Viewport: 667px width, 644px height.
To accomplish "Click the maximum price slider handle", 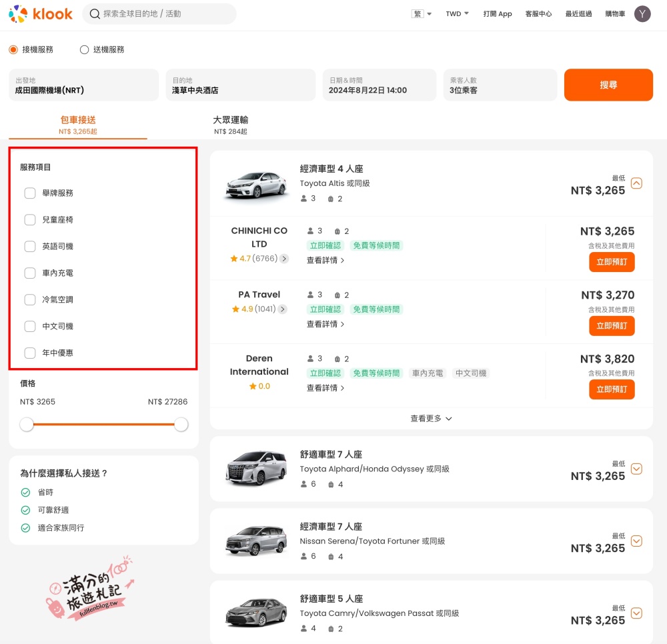I will pyautogui.click(x=181, y=424).
